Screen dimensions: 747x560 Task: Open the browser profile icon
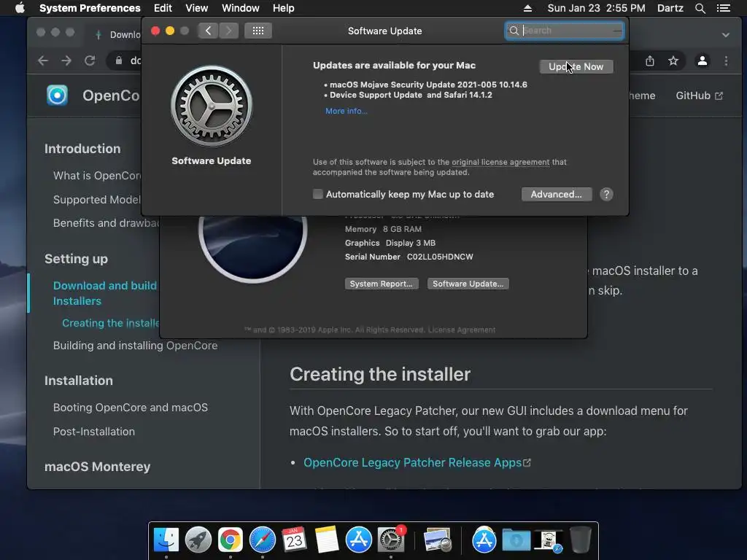[703, 61]
